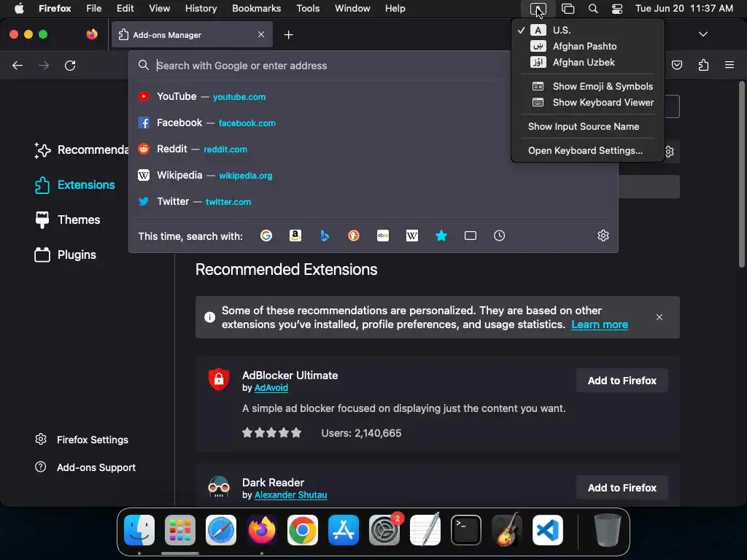Open GarageBand from the Dock

pos(507,530)
